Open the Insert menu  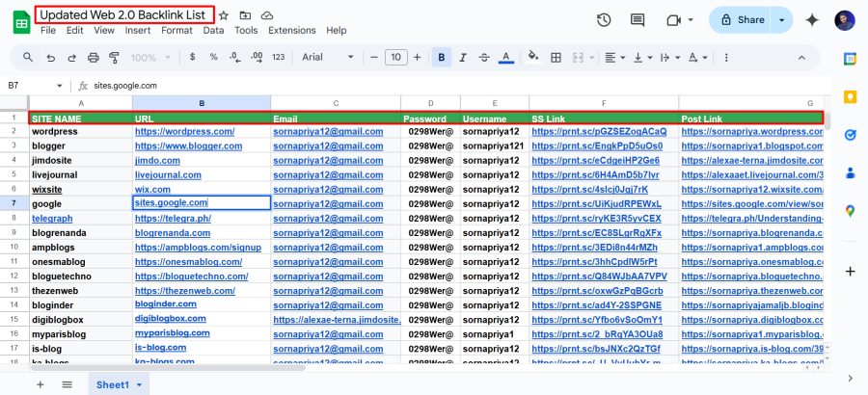click(x=138, y=31)
